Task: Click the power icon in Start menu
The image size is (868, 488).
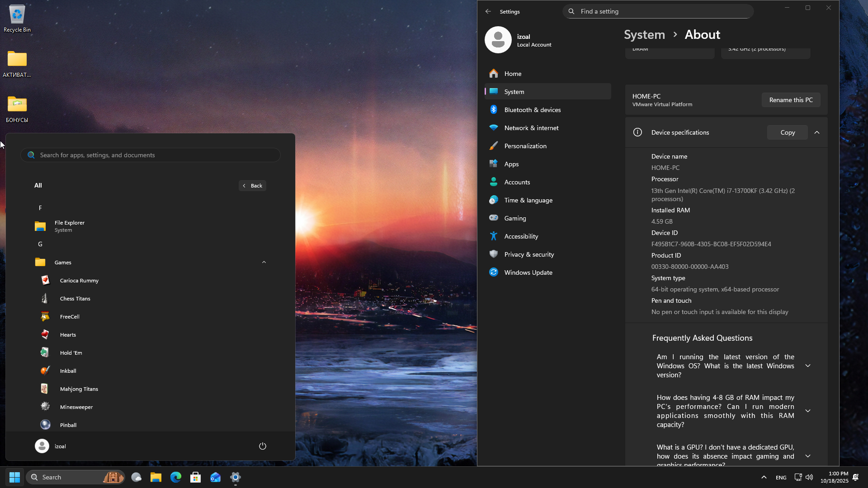Action: pyautogui.click(x=262, y=446)
